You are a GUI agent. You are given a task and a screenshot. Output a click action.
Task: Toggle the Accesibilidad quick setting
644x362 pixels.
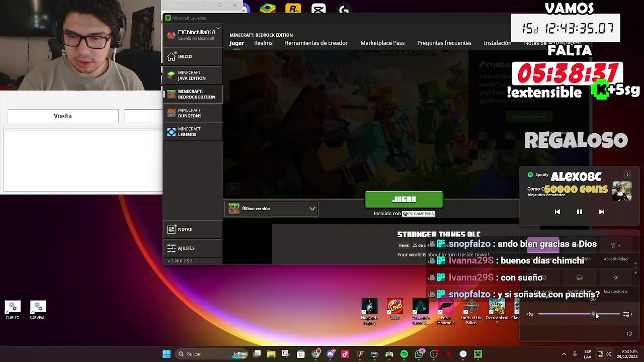[x=615, y=245]
